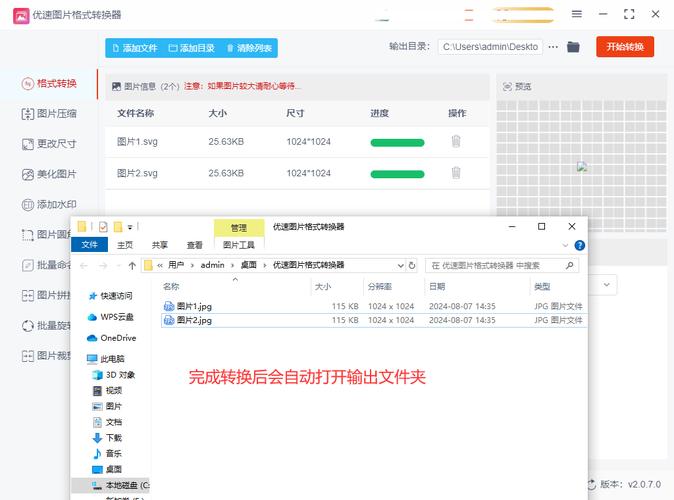Select the 图片1.svg file name
Viewport: 674px width, 500px height.
(137, 141)
